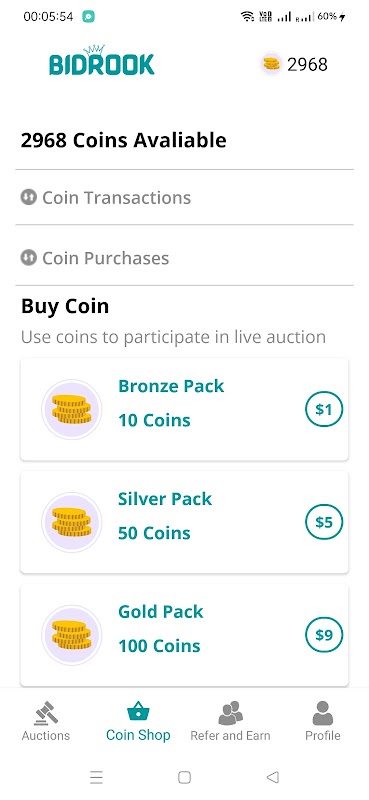Viewport: 369px width, 800px height.
Task: Tap the Bidrook logo
Action: pyautogui.click(x=102, y=61)
